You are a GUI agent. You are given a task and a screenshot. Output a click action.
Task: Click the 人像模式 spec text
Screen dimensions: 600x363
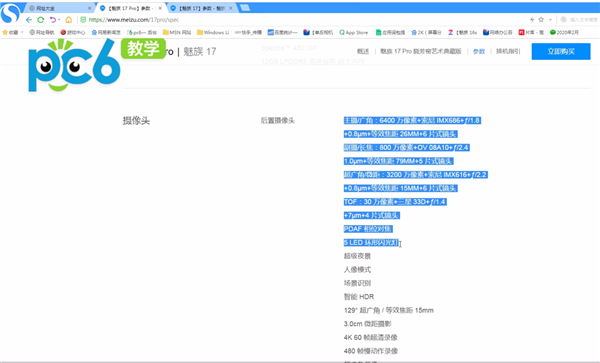(x=357, y=270)
